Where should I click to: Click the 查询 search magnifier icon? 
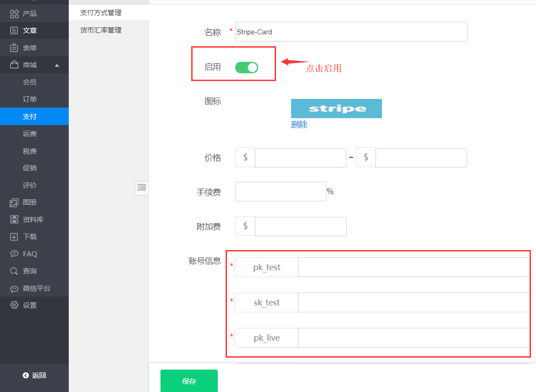(14, 271)
